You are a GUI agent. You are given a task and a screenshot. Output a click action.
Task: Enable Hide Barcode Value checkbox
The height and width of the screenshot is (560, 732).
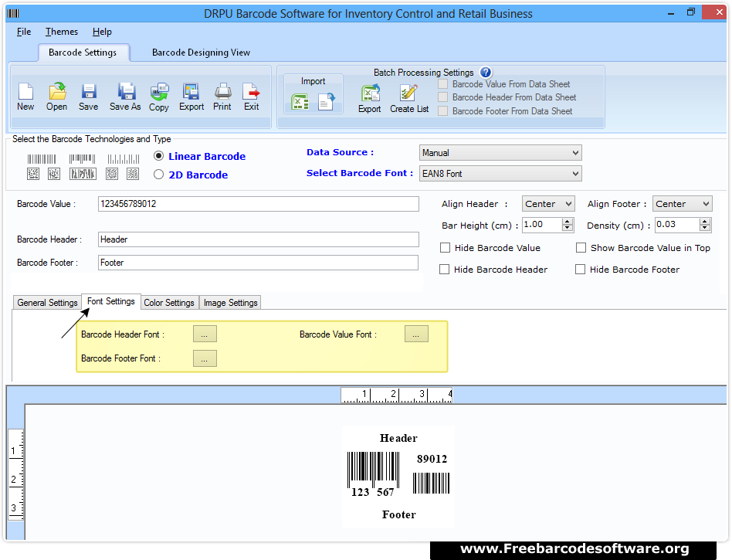tap(446, 247)
